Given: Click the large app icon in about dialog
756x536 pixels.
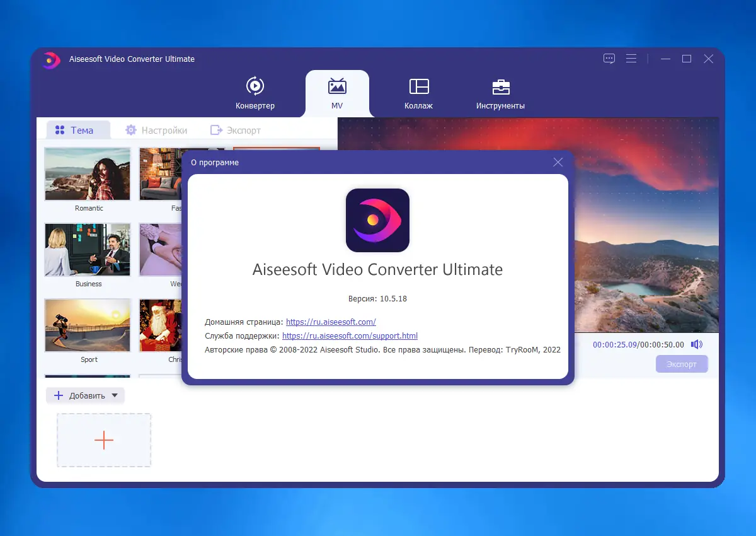Looking at the screenshot, I should click(x=377, y=220).
